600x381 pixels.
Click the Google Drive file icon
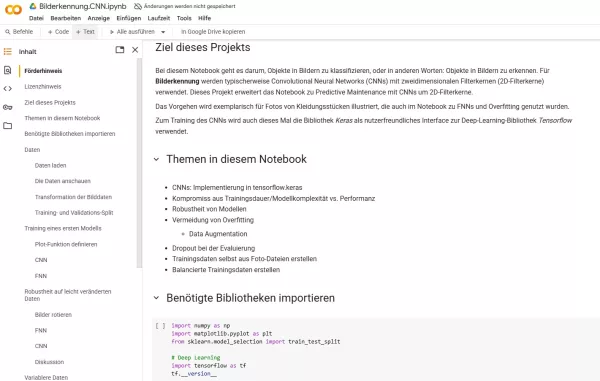33,6
